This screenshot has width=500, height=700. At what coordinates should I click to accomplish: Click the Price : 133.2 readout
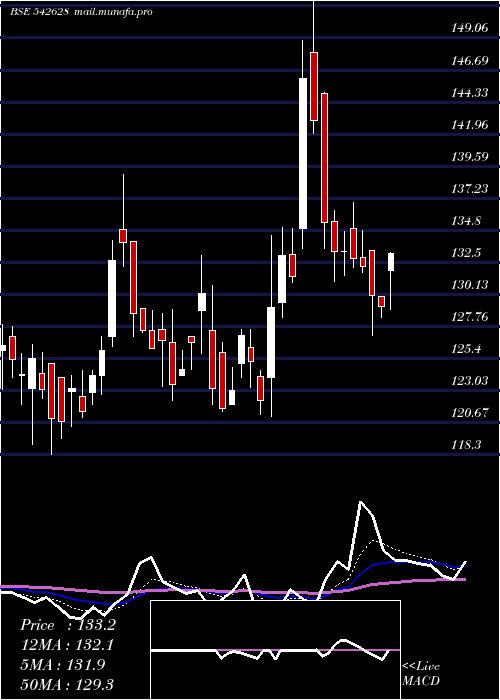point(68,625)
